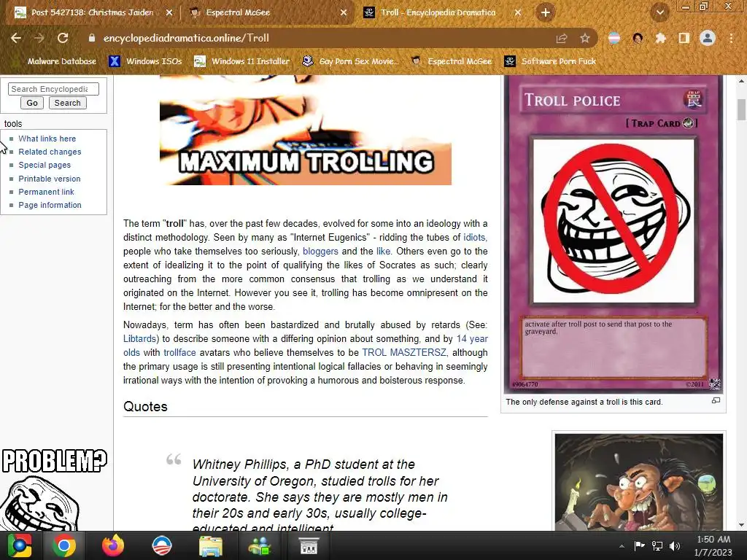Follow the 14 year link
Viewport: 747px width, 560px height.
(472, 339)
